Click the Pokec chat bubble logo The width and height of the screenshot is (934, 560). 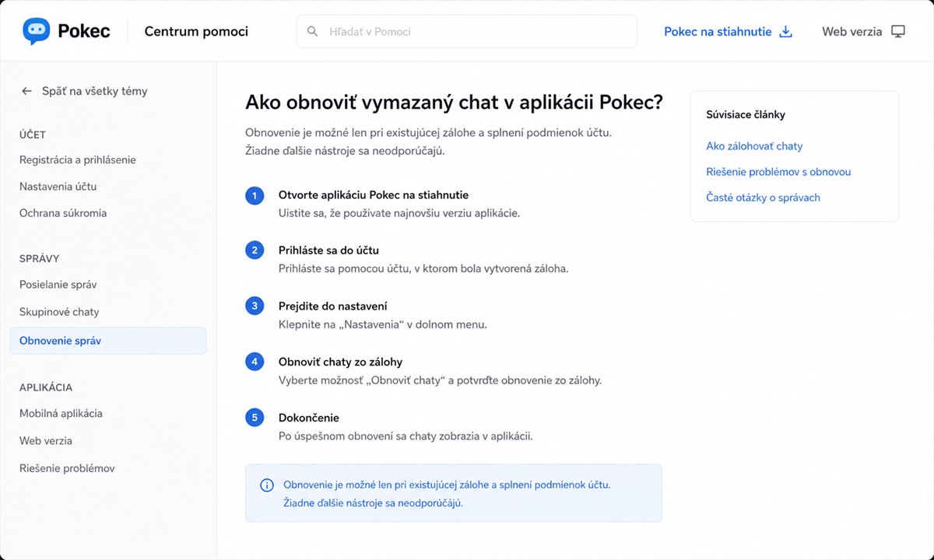click(37, 31)
